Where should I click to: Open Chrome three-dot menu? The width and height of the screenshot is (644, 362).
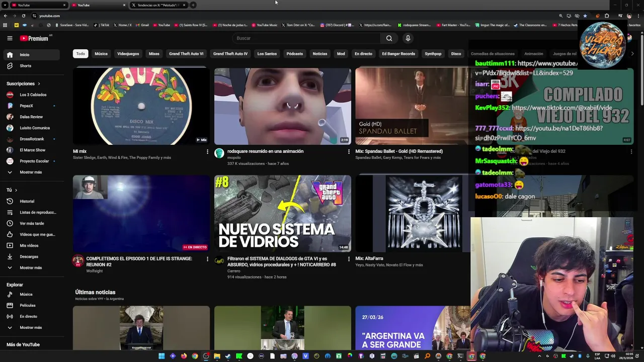638,16
